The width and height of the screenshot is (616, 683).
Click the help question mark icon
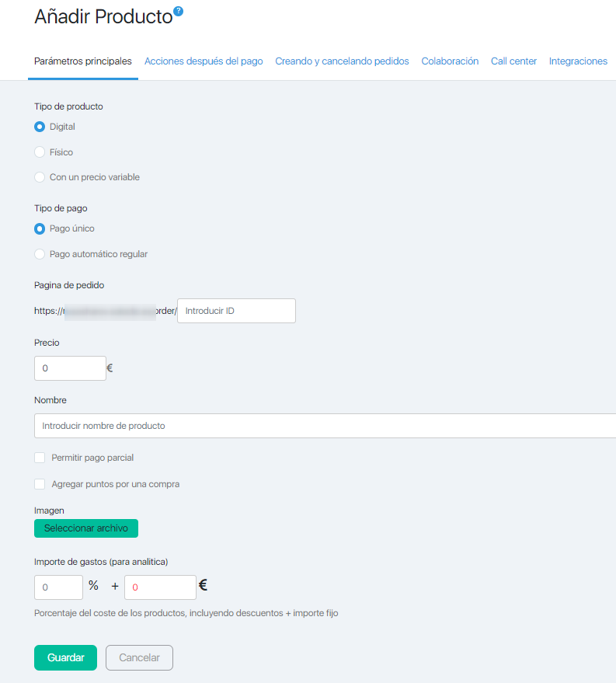click(x=178, y=11)
